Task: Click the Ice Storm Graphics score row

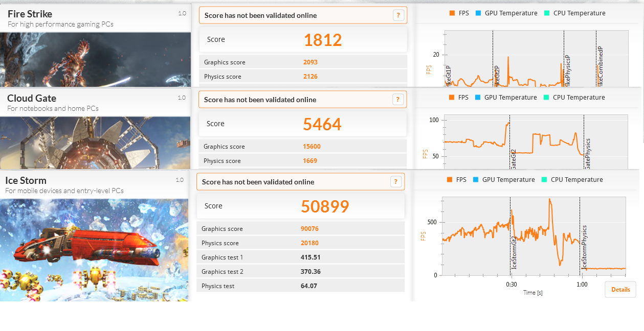Action: tap(300, 229)
